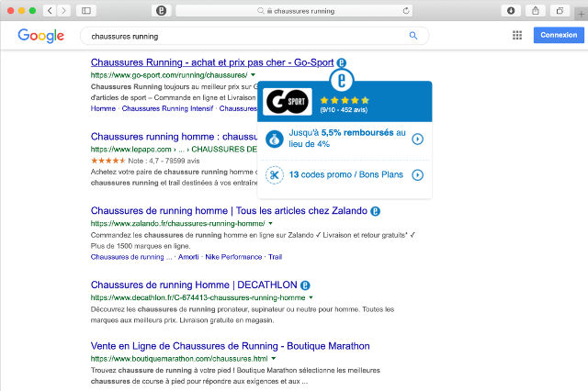Open the lepape Chaussures running homme result
This screenshot has height=391, width=588.
coord(174,137)
